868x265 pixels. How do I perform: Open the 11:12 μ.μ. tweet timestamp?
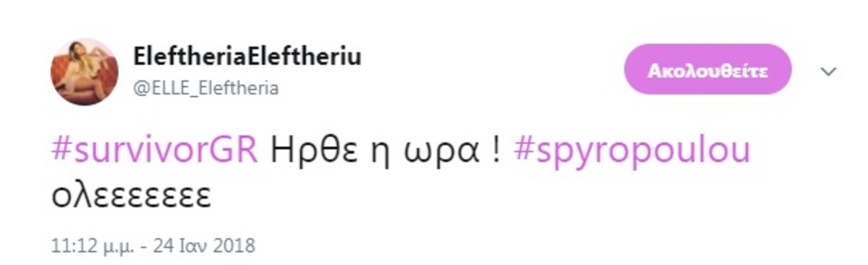90,245
